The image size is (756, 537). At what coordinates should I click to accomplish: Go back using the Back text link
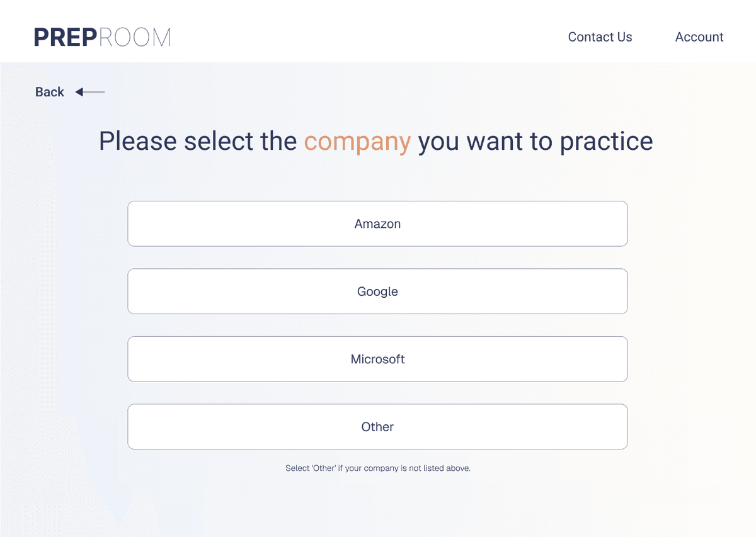50,93
